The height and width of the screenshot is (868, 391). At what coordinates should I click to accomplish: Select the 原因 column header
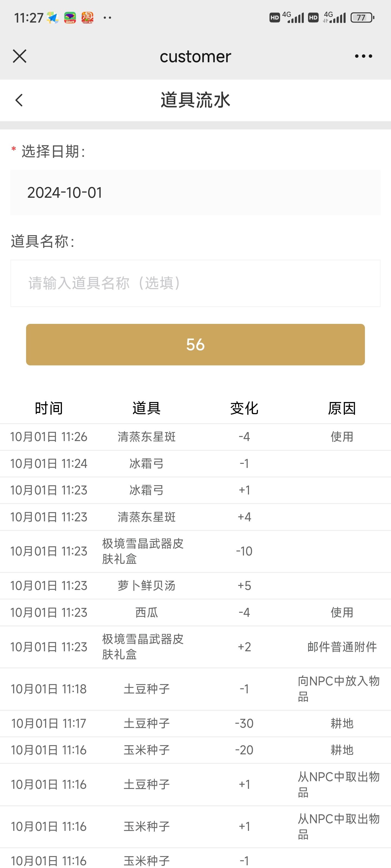tap(342, 408)
